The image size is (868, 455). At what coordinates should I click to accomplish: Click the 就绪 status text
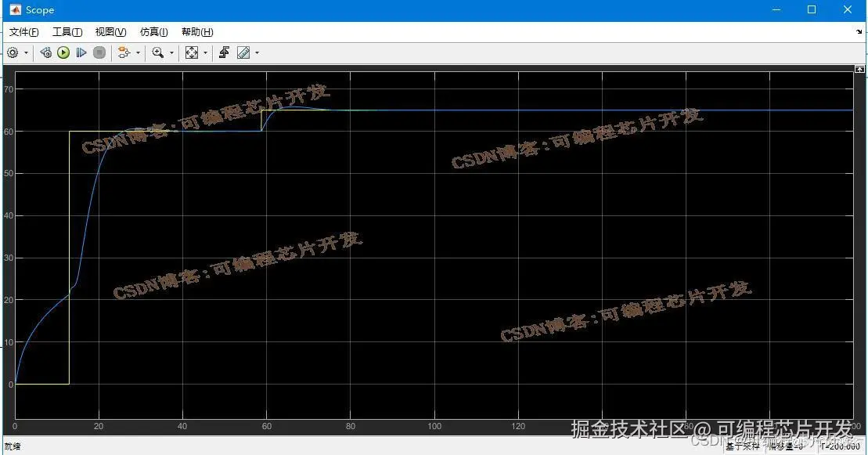point(13,446)
